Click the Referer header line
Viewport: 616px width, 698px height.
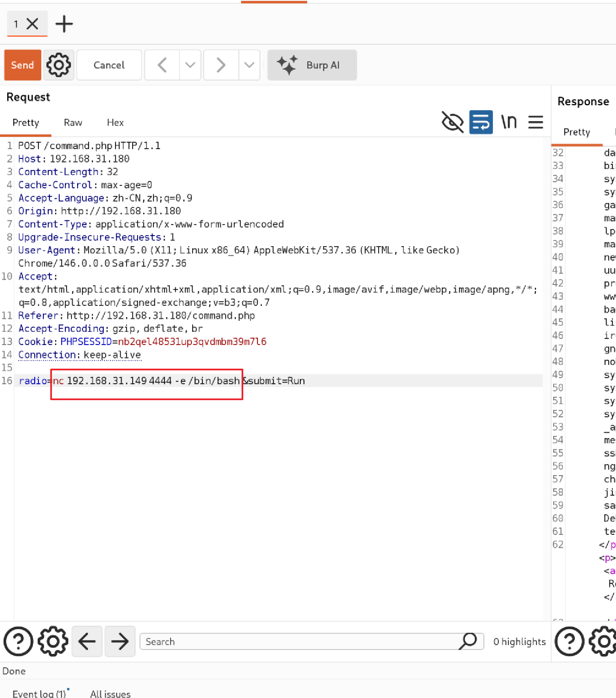coord(137,316)
